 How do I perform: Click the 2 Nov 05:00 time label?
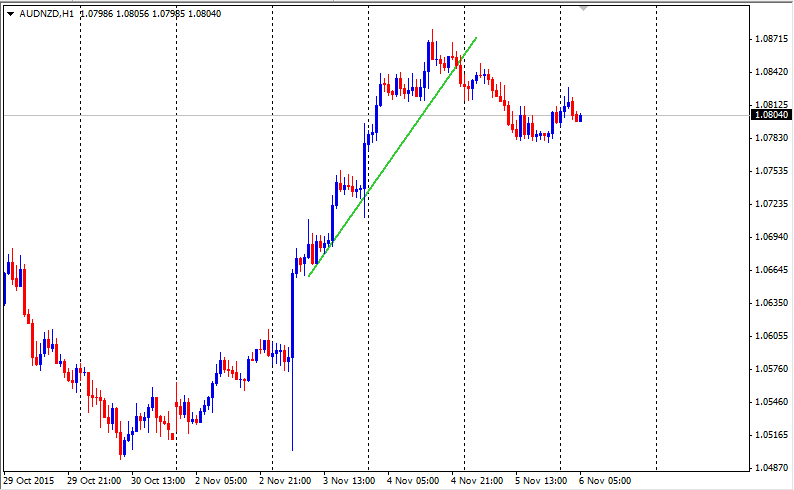(221, 480)
